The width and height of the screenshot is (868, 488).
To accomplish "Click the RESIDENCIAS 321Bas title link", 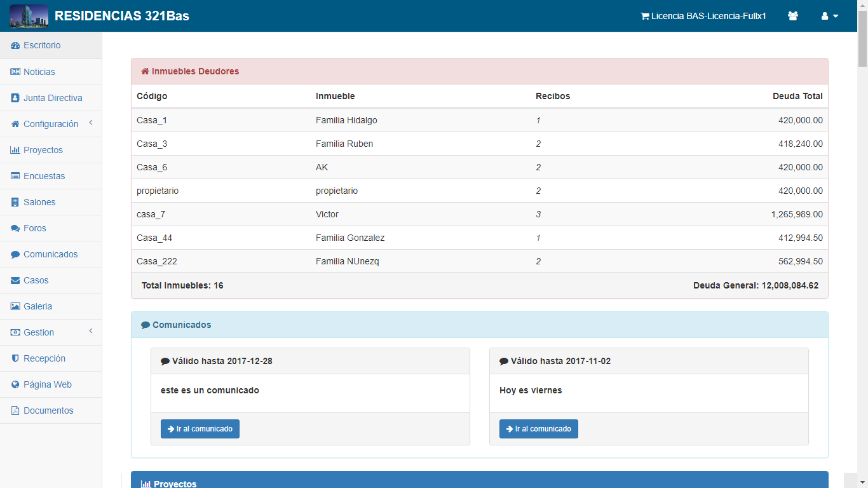I will coord(122,16).
